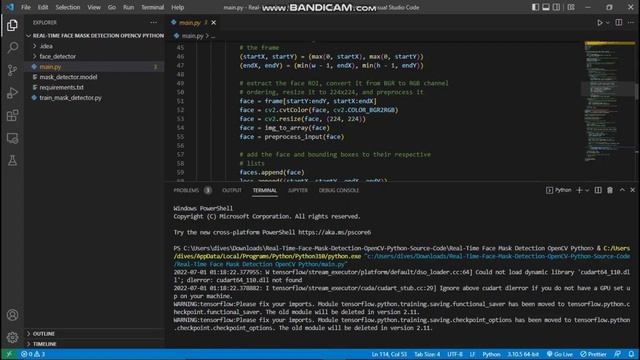Open the Testing flask view
This screenshot has height=360, width=640.
click(12, 160)
